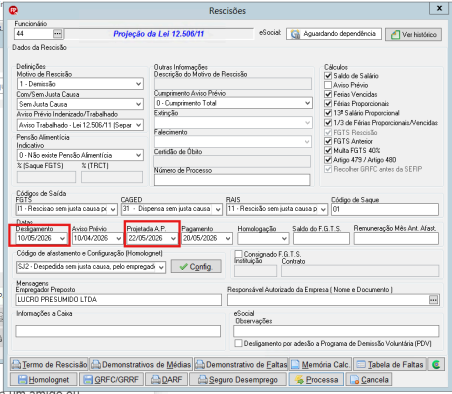
Task: Close the Rescisões window
Action: pos(439,8)
